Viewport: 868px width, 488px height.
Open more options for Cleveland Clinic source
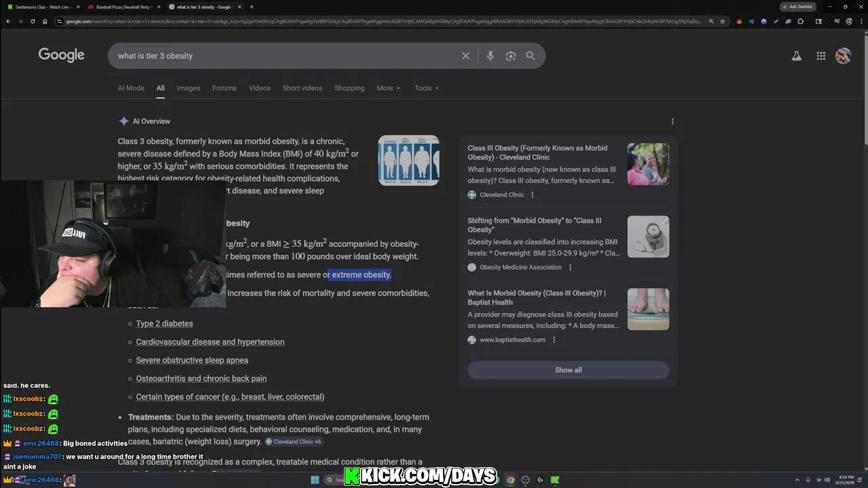[x=532, y=195]
